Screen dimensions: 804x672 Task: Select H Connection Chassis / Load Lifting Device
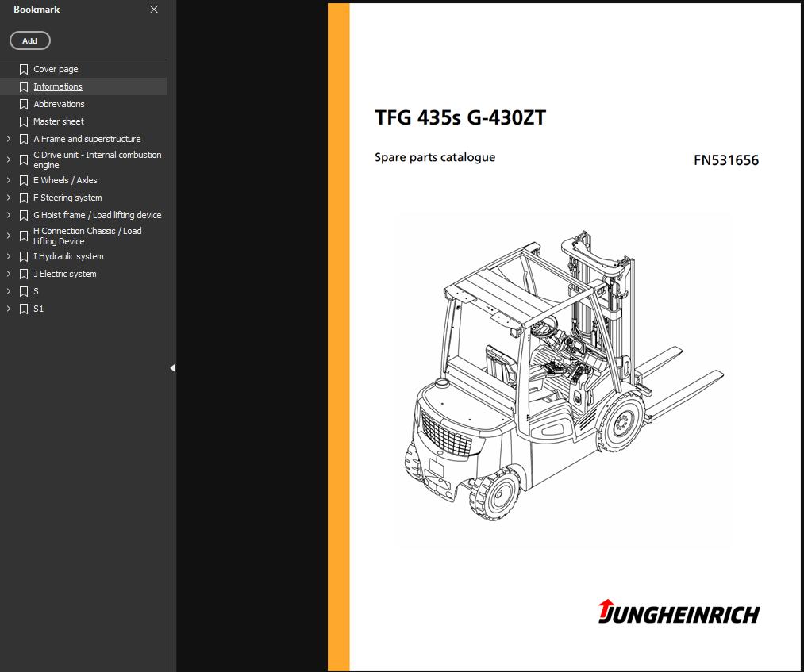tap(87, 236)
